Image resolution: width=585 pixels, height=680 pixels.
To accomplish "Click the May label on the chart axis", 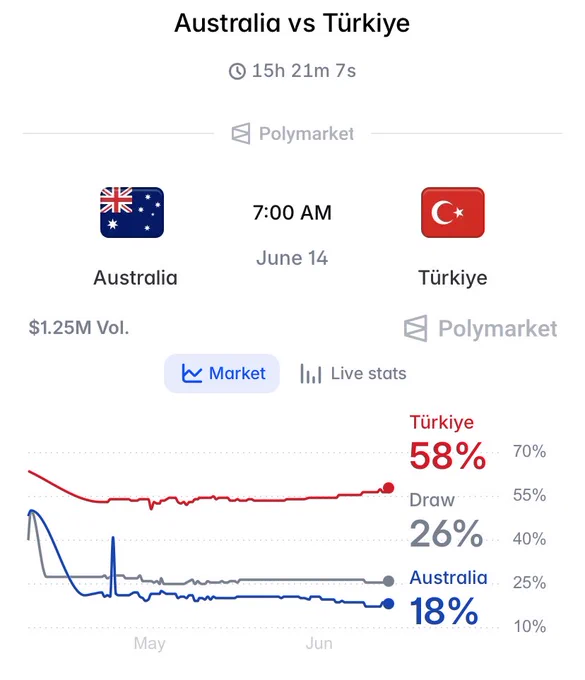I will [150, 644].
